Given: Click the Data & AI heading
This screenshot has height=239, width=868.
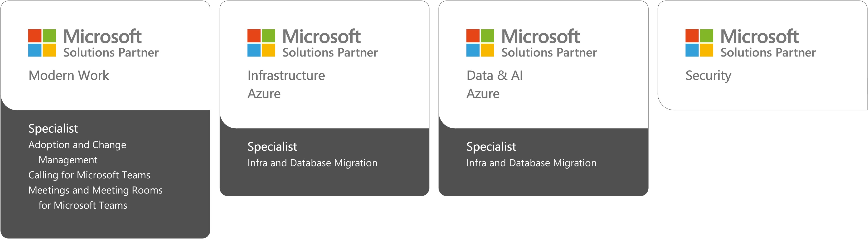Looking at the screenshot, I should (494, 75).
